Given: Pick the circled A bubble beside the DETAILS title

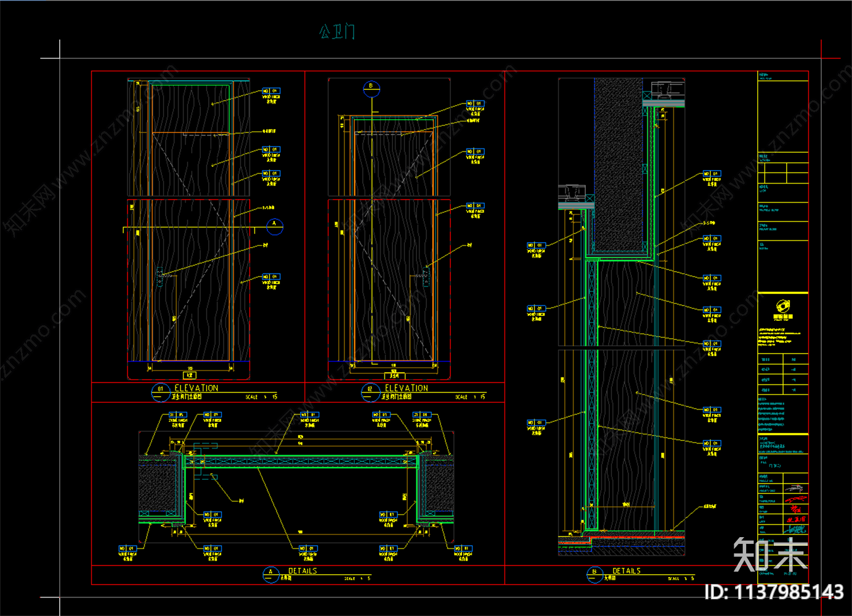Looking at the screenshot, I should coord(270,575).
